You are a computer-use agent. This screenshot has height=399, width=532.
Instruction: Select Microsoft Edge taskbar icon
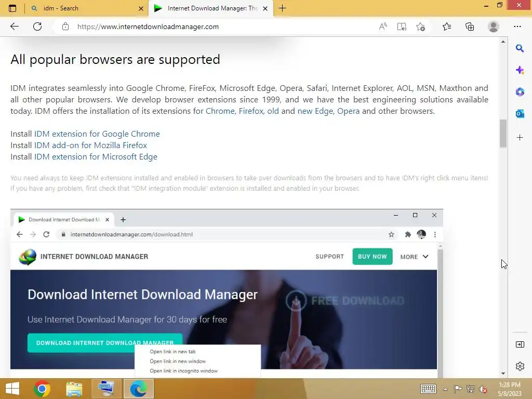pyautogui.click(x=138, y=389)
